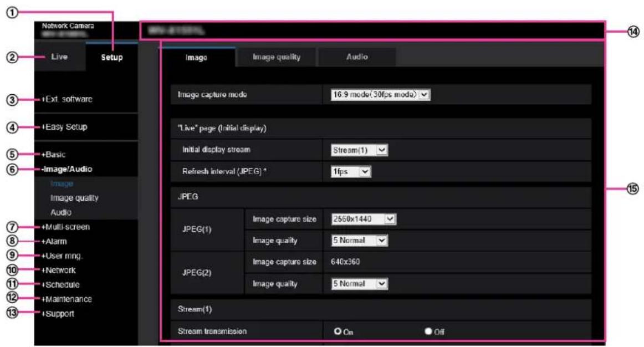Screen dimensions: 644x347
Task: Click the JPEG(1) row label
Action: pyautogui.click(x=197, y=229)
